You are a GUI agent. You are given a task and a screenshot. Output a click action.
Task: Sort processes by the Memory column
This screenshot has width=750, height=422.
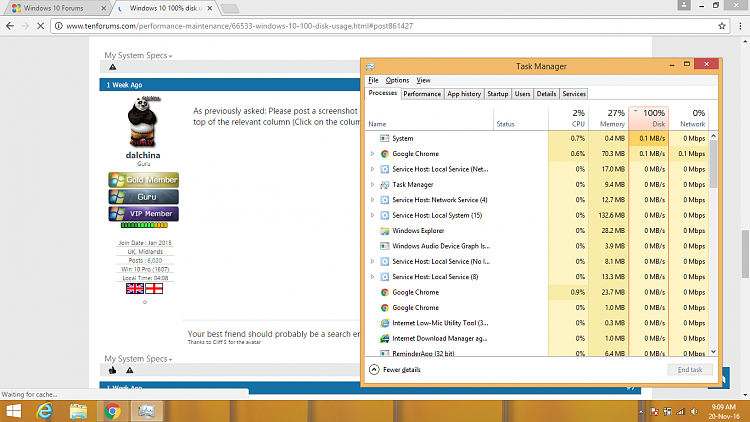[608, 118]
